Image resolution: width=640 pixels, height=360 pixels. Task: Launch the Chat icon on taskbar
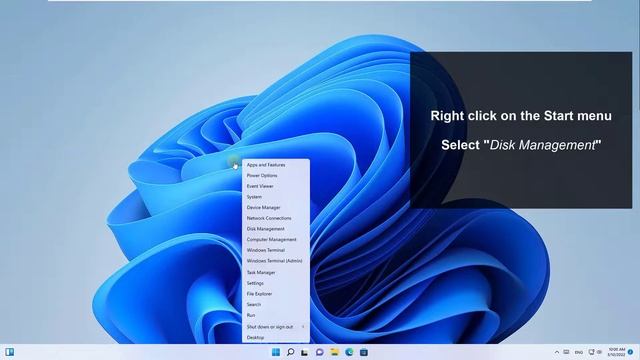[x=320, y=352]
